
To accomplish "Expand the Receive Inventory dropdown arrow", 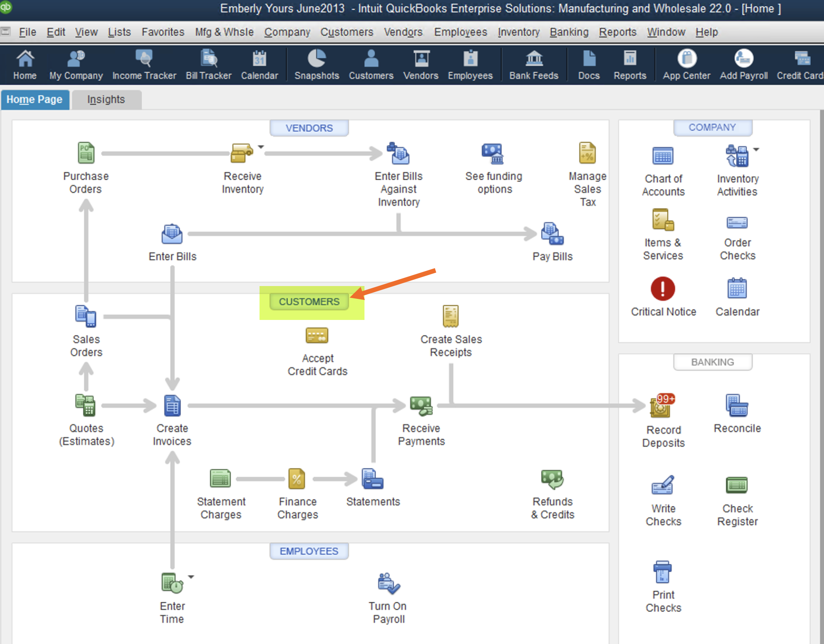I will coord(261,147).
